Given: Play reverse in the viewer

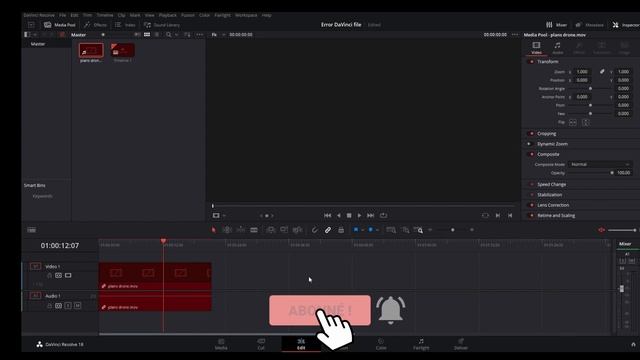Looking at the screenshot, I should pos(338,216).
